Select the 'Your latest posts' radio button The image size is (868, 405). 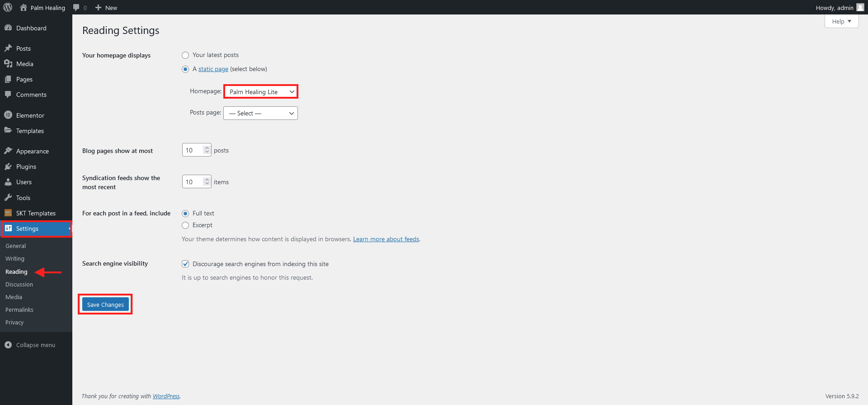[185, 55]
